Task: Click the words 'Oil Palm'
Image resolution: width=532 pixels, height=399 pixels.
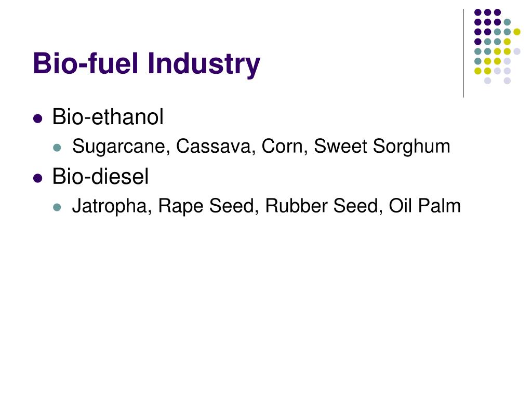Action: pyautogui.click(x=425, y=206)
